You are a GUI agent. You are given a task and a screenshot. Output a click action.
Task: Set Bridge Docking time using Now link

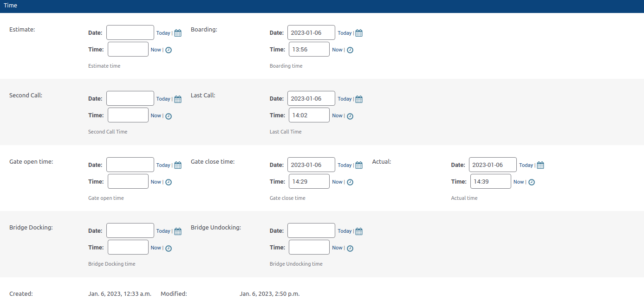156,248
